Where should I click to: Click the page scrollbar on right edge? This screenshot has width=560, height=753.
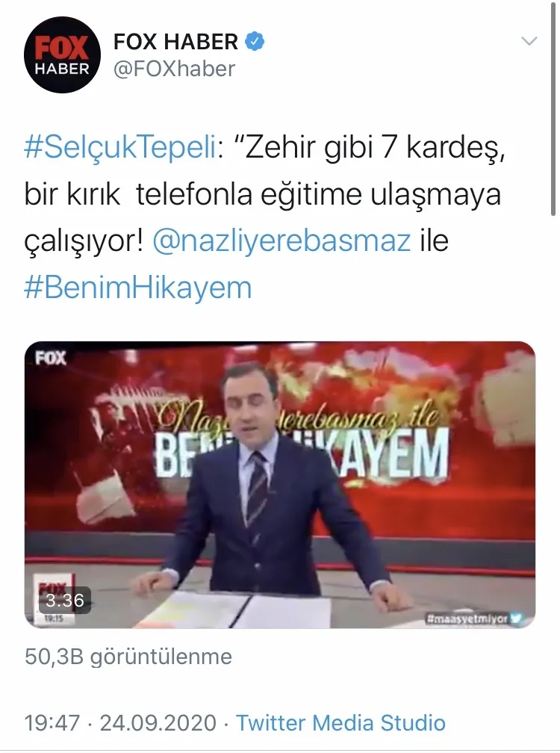pos(556,108)
